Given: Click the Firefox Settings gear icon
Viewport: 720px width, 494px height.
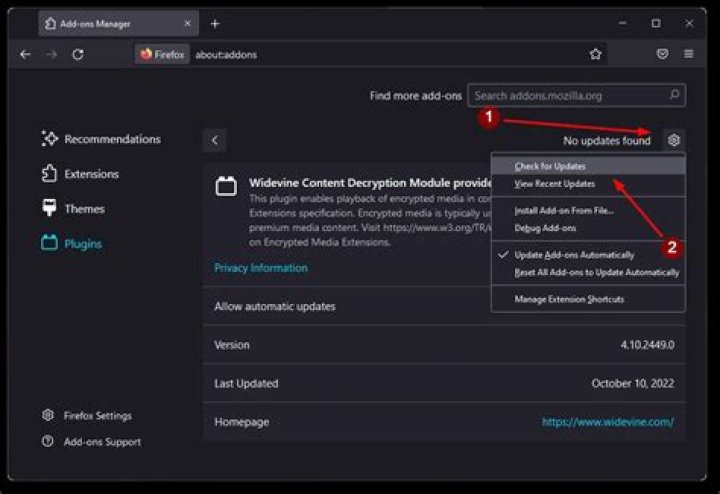Looking at the screenshot, I should (48, 415).
